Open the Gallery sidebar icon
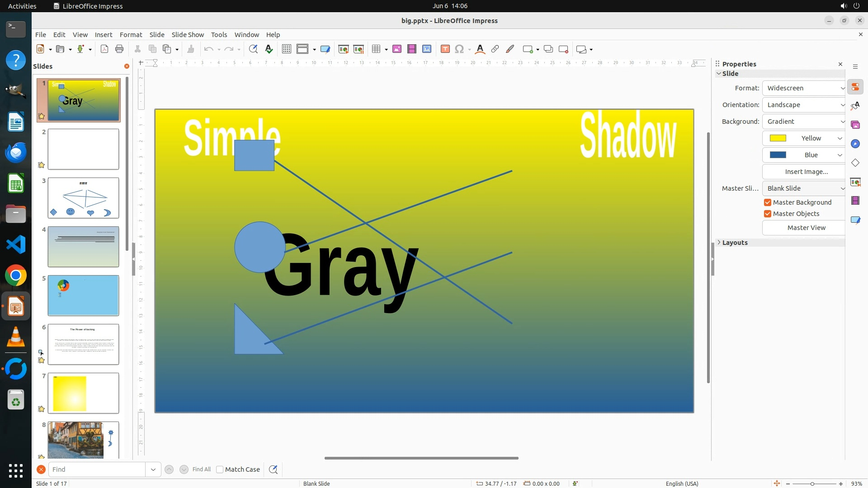 click(855, 125)
